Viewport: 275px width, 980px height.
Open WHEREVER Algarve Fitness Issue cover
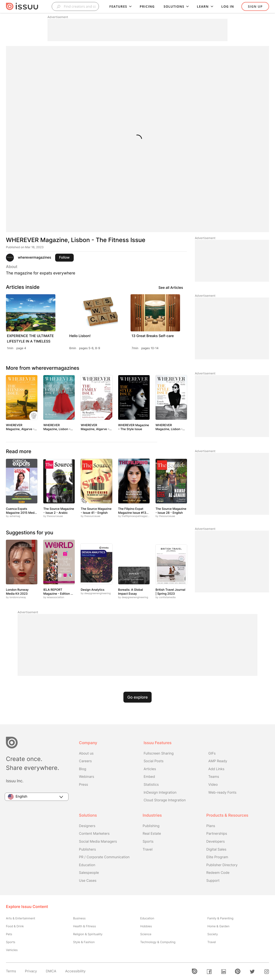(x=22, y=397)
